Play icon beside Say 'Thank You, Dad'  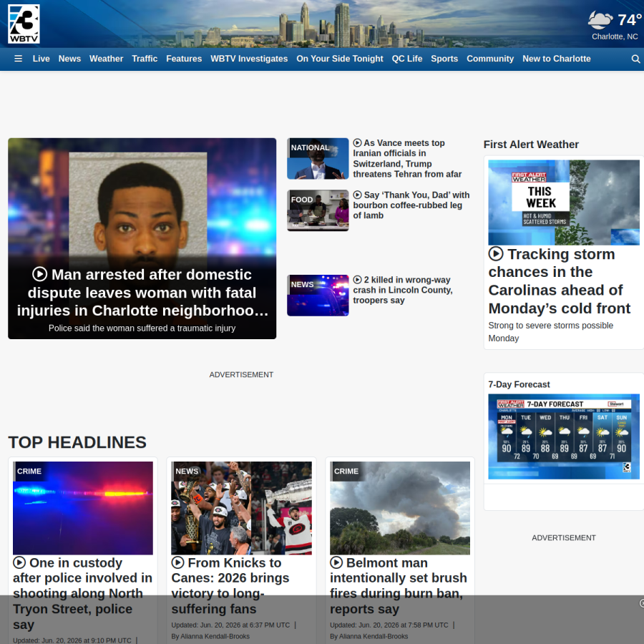(x=357, y=195)
